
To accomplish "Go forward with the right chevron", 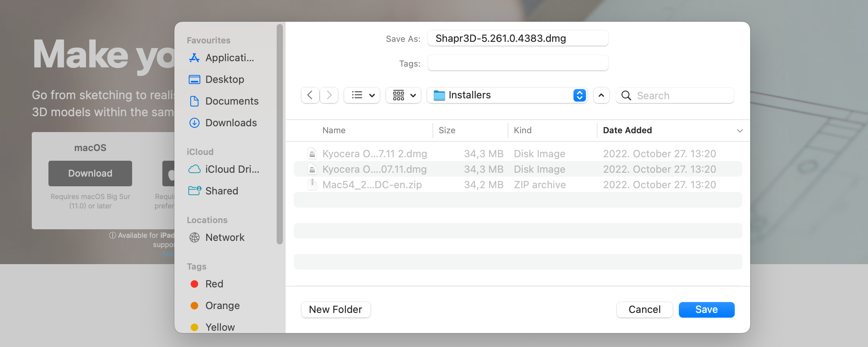I will pyautogui.click(x=329, y=95).
